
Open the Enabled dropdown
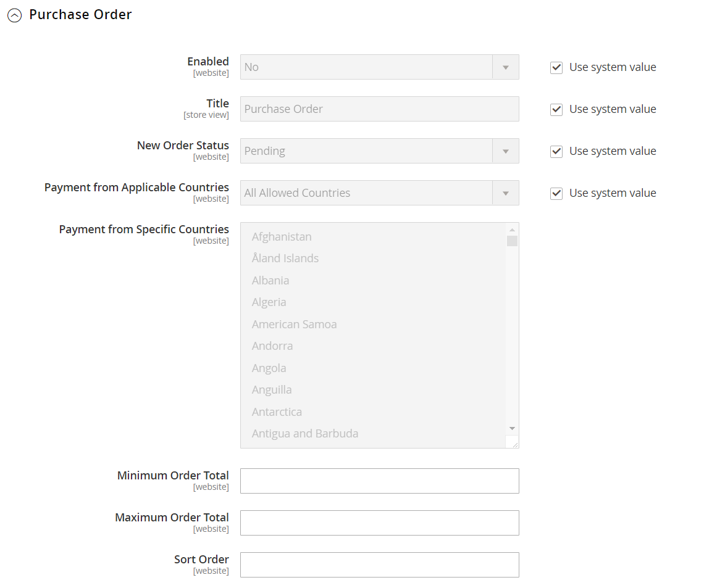coord(379,67)
